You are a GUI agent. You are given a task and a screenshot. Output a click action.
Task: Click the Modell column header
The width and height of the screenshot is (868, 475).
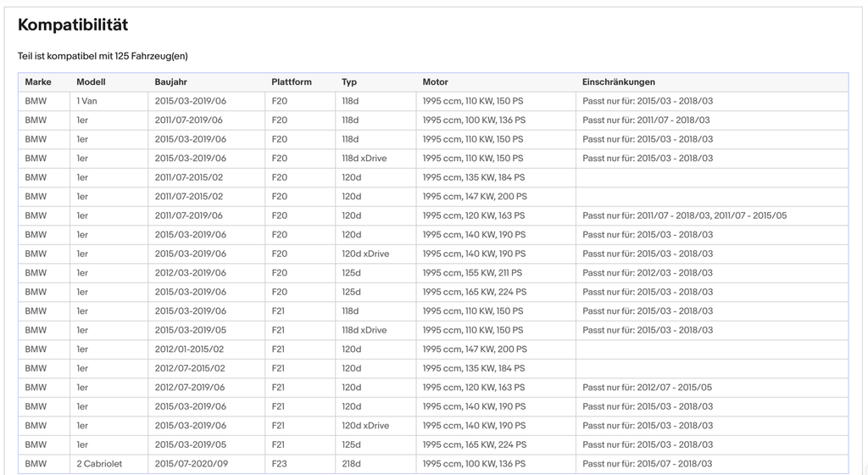pos(91,82)
